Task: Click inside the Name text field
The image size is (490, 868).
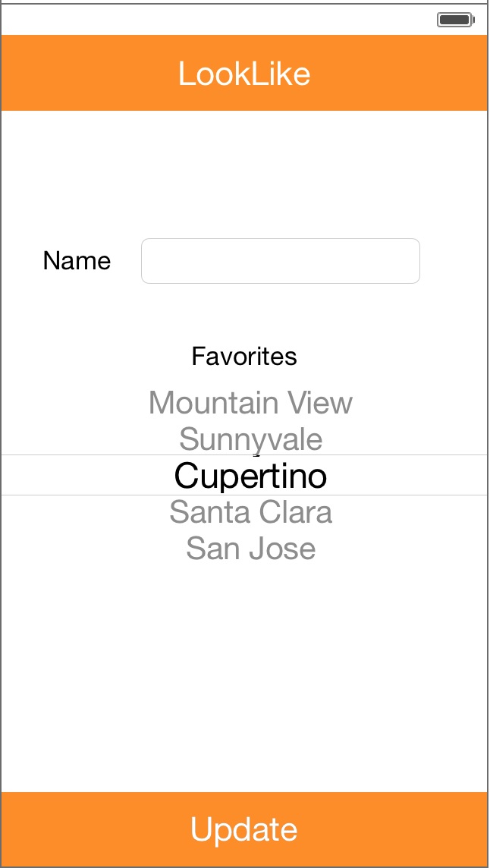Action: pyautogui.click(x=280, y=262)
